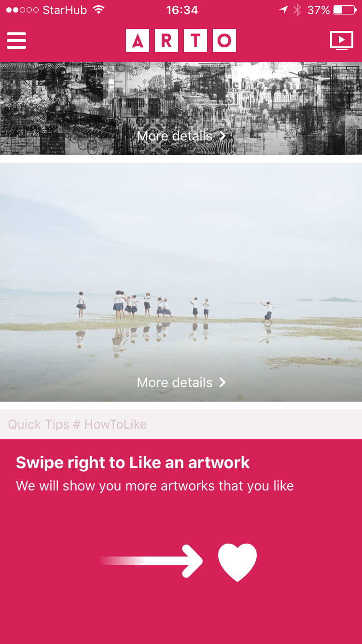
Task: Tap the ARTO logo
Action: point(181,41)
